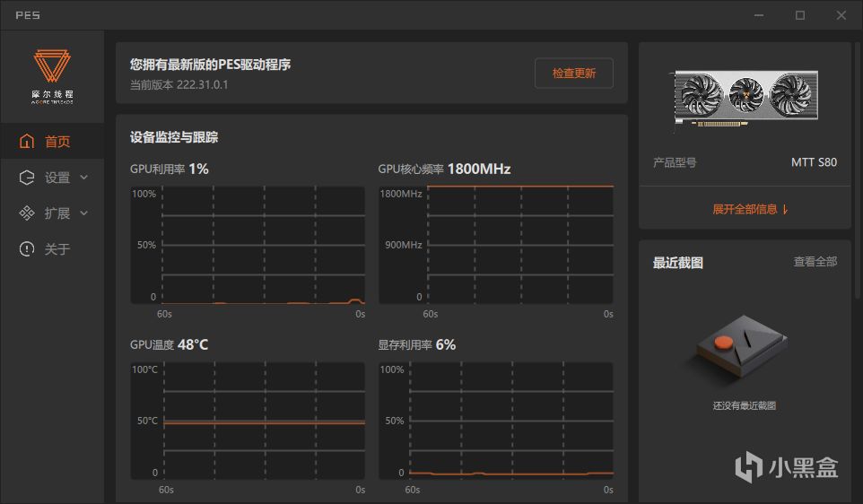The width and height of the screenshot is (863, 504).
Task: Click the 还没有最近截图 message
Action: point(744,405)
